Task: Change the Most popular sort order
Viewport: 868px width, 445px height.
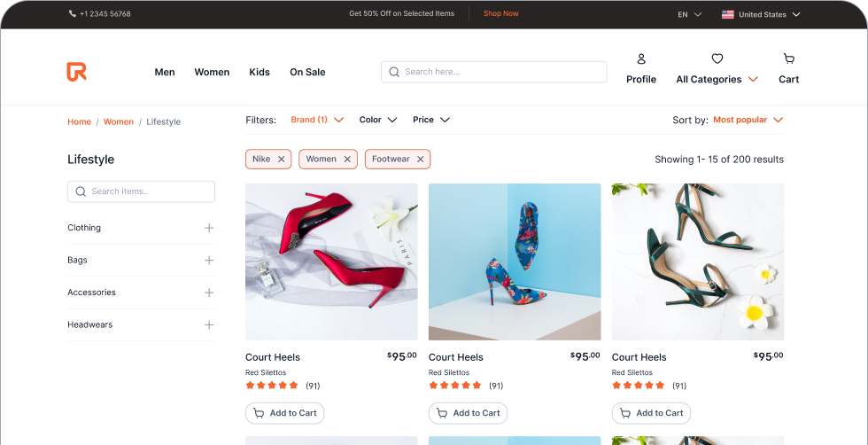Action: [x=748, y=120]
